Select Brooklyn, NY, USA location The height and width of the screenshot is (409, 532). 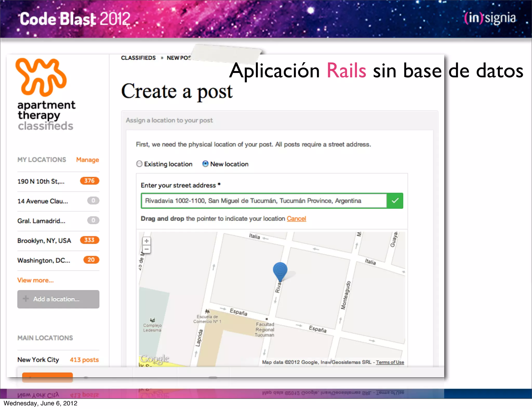point(44,241)
